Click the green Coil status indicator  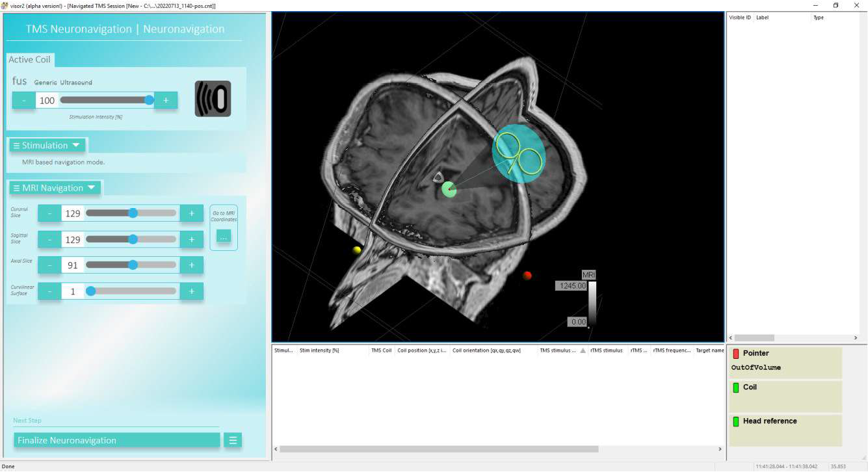736,387
